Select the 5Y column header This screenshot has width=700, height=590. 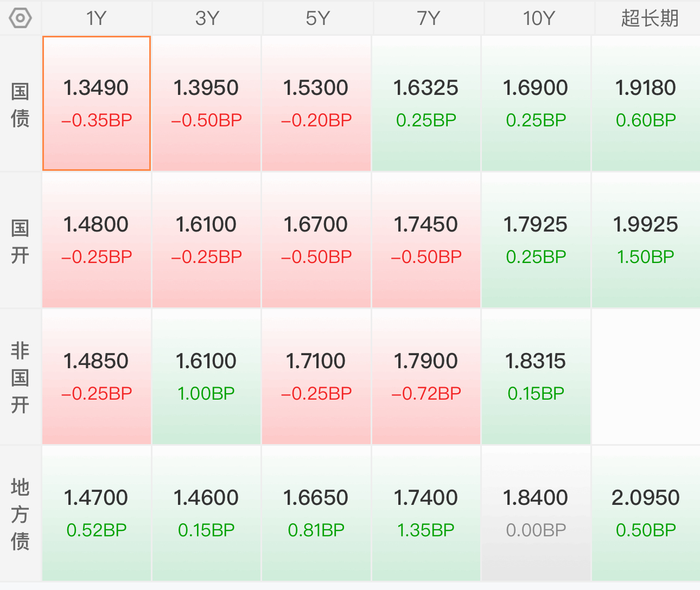317,18
